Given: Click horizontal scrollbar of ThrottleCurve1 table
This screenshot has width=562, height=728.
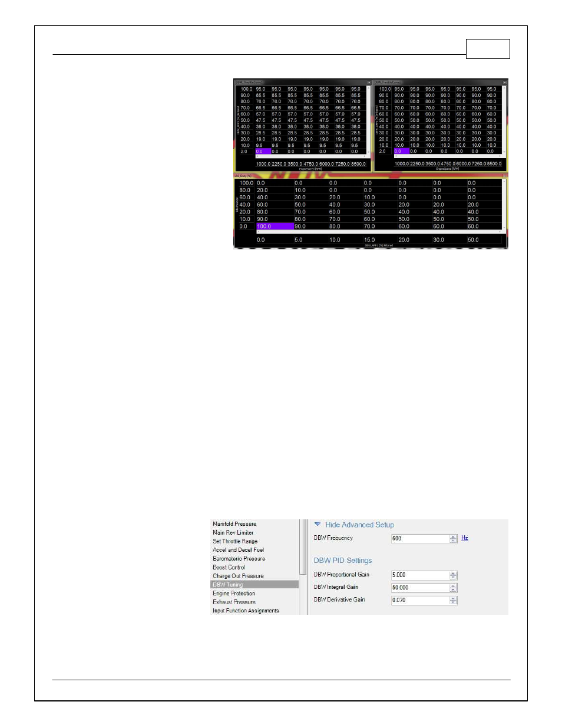Looking at the screenshot, I should [311, 156].
